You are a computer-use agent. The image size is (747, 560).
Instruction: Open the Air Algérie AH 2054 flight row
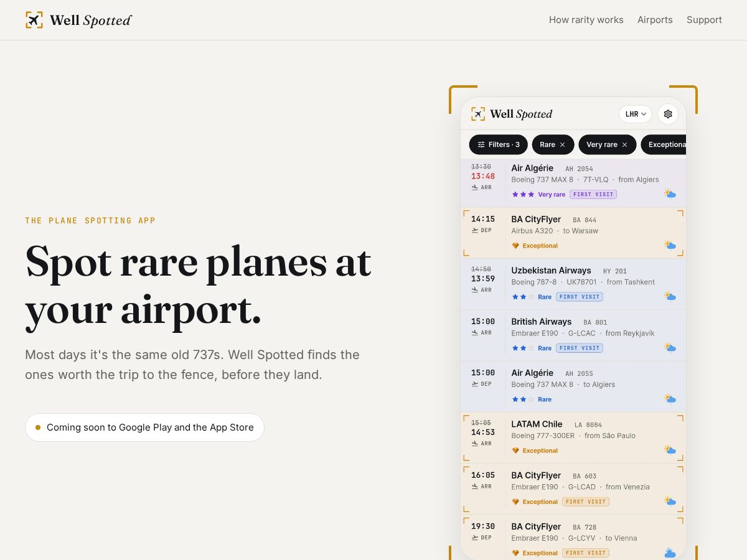(x=573, y=182)
